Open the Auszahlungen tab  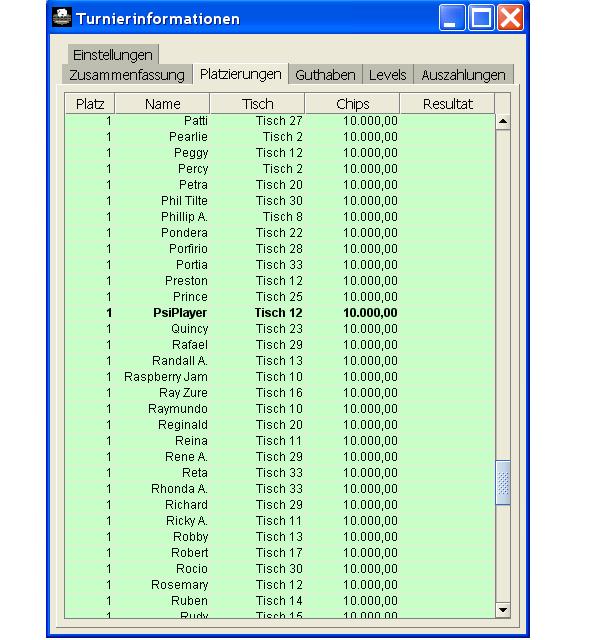[x=463, y=75]
